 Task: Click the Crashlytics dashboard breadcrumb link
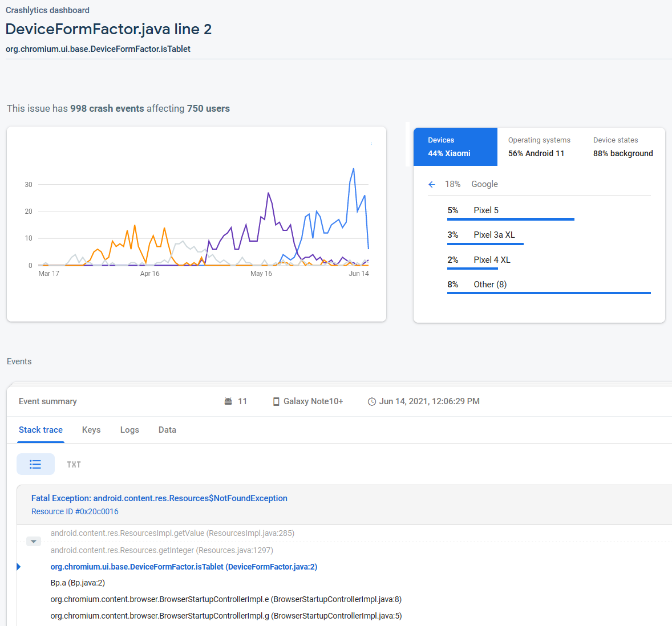coord(47,10)
